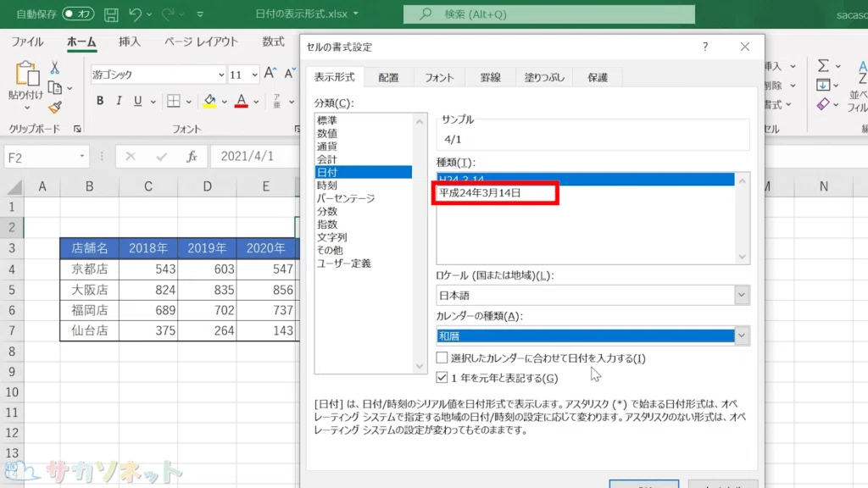Click the Redo arrow icon
This screenshot has width=868, height=488.
coord(168,14)
